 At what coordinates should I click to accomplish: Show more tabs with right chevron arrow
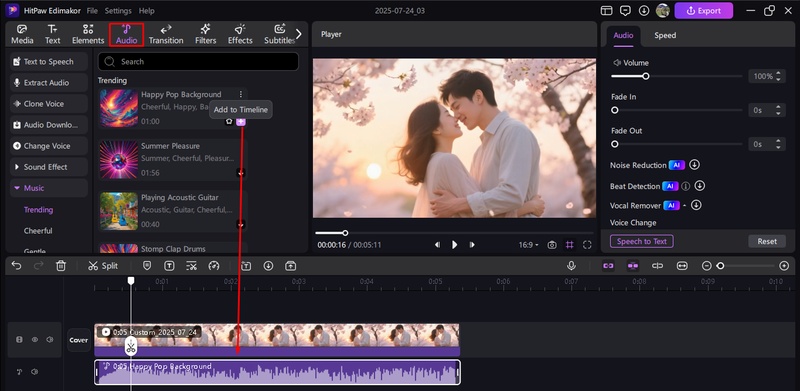click(299, 34)
